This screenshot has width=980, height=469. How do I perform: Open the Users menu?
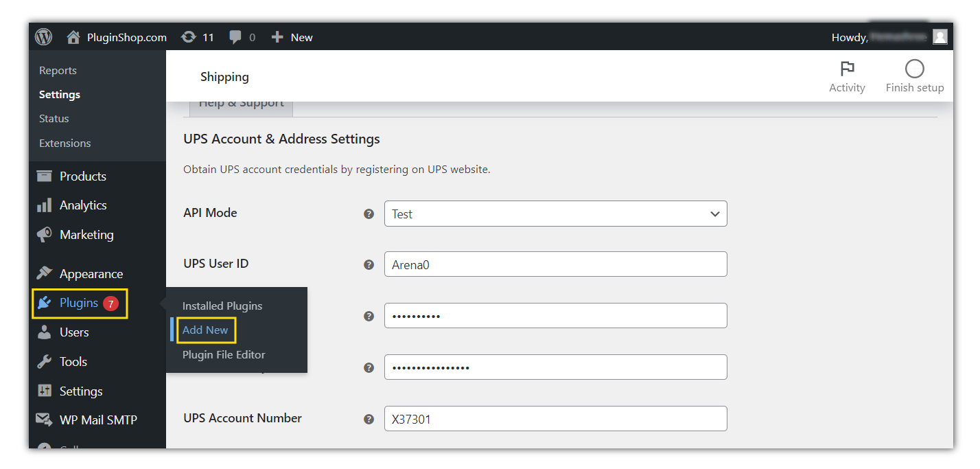[x=74, y=332]
